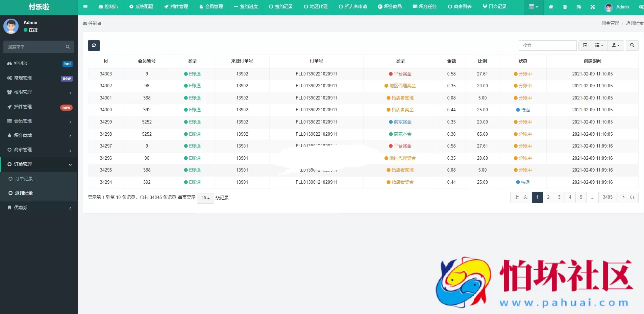Open the per-page records count dropdown showing 10
The width and height of the screenshot is (644, 314).
[205, 198]
